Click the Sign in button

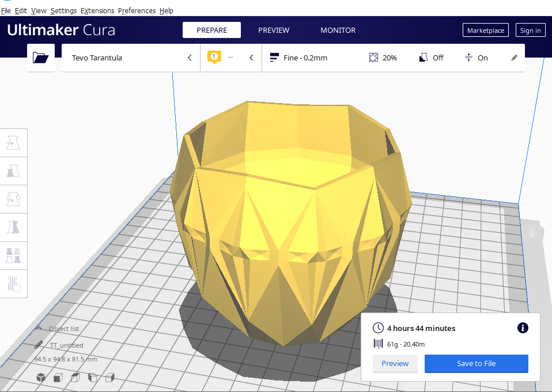(x=530, y=31)
